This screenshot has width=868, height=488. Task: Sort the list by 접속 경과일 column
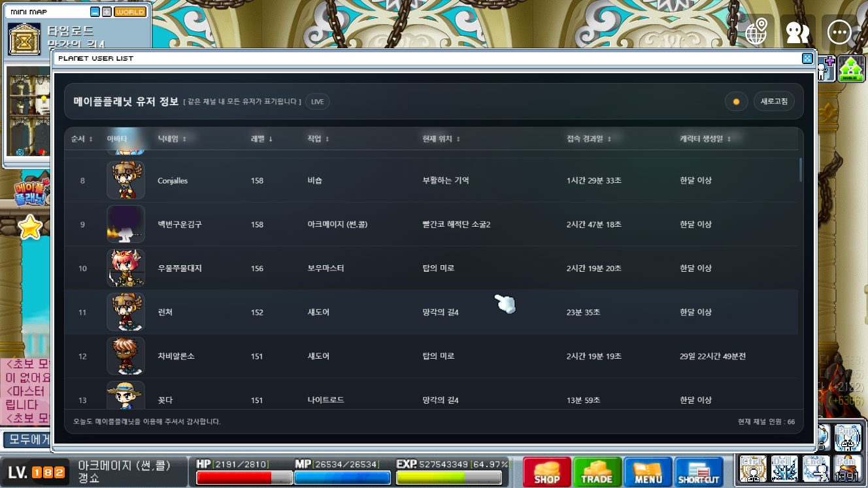(590, 139)
